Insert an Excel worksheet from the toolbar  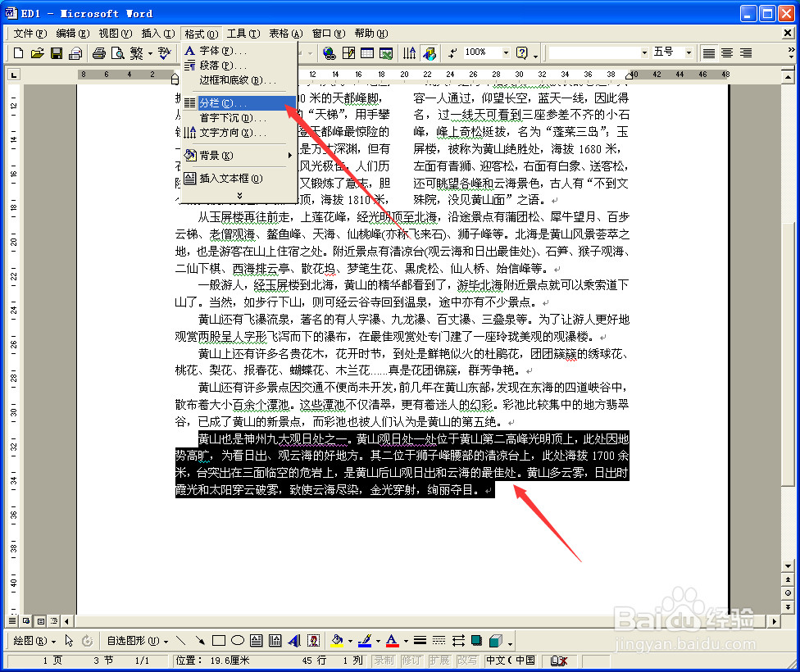coord(385,52)
